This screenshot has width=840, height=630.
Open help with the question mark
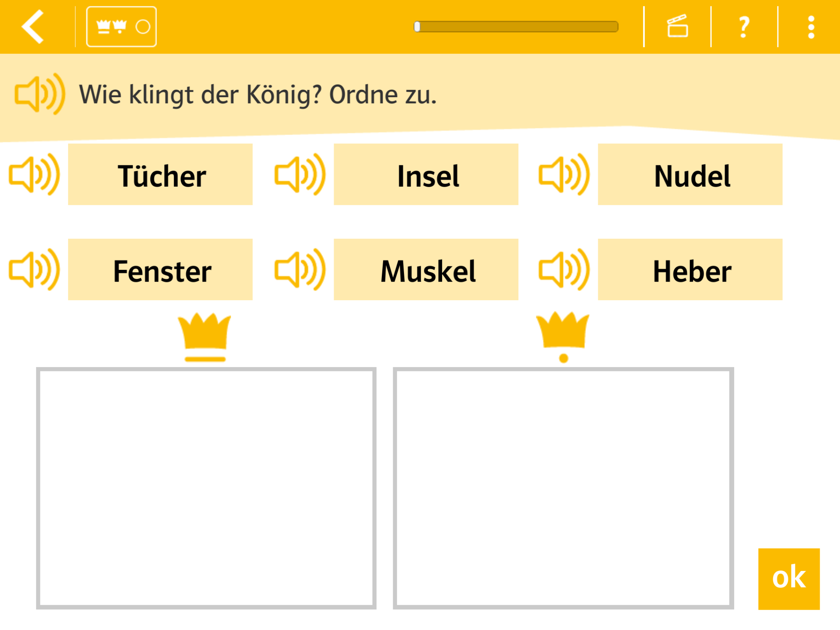(744, 27)
